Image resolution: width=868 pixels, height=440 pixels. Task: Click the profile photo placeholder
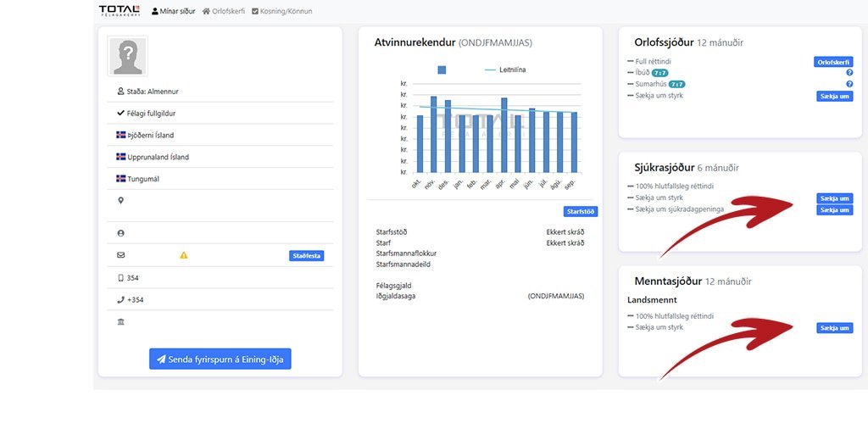coord(127,56)
